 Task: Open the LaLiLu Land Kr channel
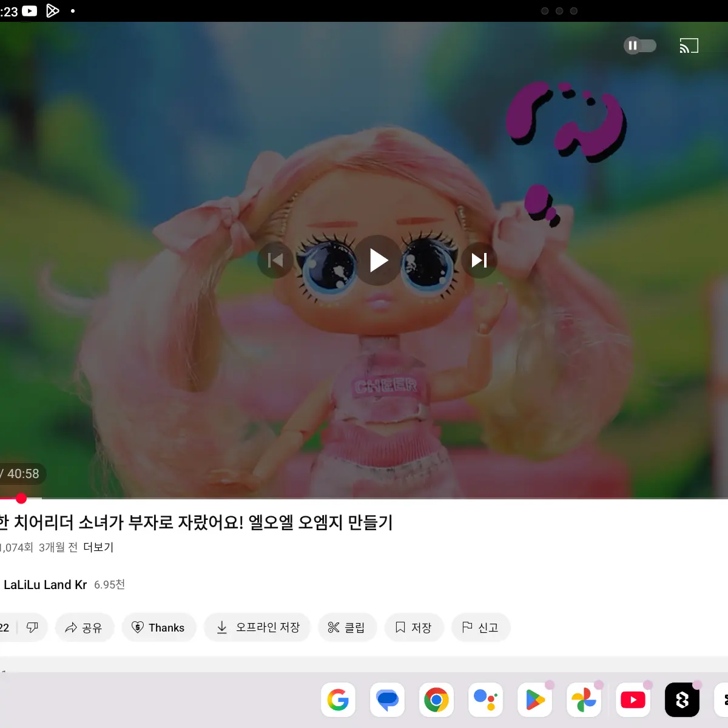[45, 585]
